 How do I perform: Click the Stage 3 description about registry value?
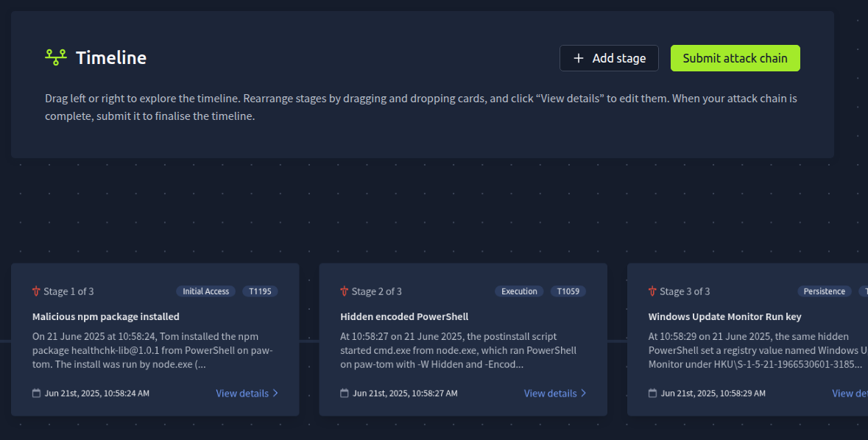click(758, 350)
